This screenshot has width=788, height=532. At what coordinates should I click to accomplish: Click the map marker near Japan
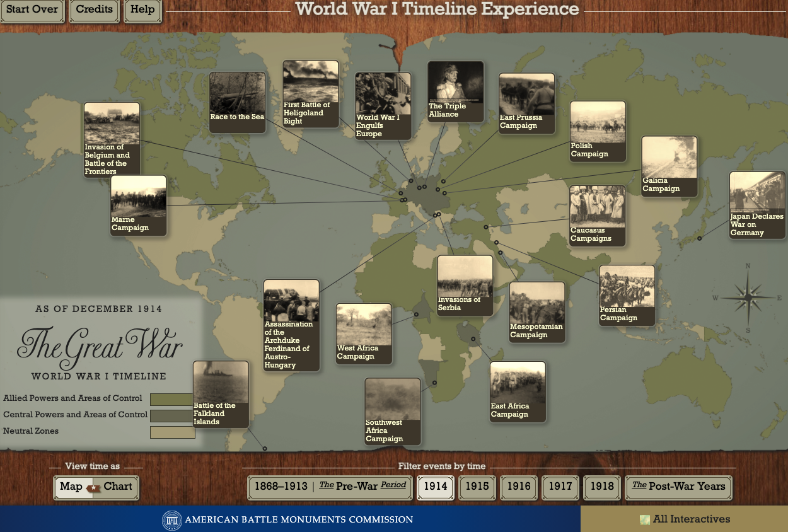tap(699, 238)
